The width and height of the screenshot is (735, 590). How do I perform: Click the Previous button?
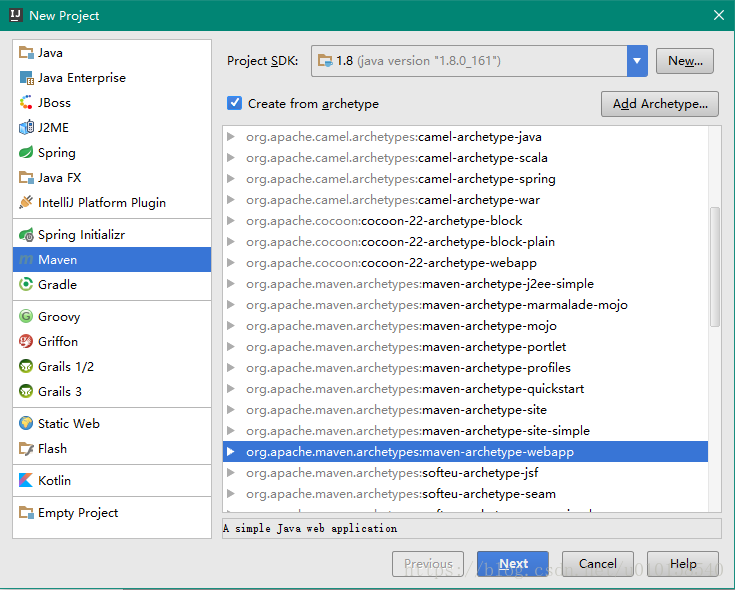(428, 564)
